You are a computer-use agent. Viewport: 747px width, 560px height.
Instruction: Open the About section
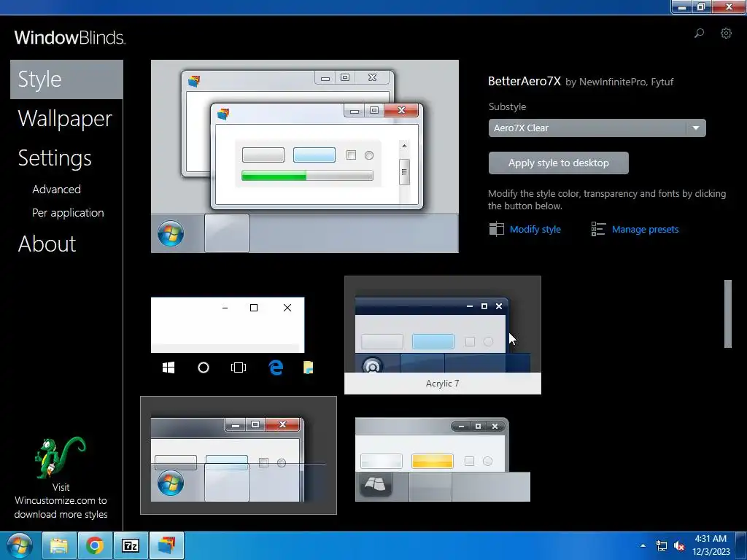47,244
